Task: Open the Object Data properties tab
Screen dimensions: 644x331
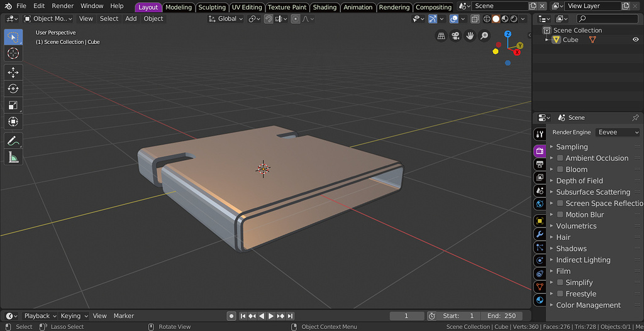Action: 540,286
